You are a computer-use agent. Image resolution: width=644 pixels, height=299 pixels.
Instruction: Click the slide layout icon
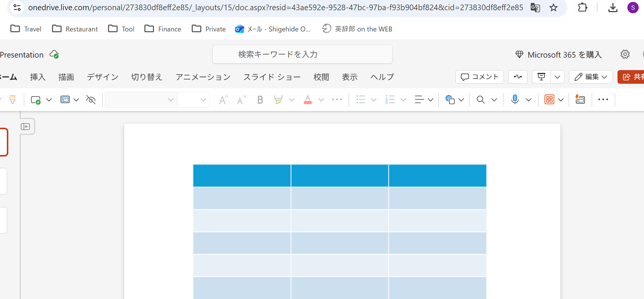[x=65, y=99]
